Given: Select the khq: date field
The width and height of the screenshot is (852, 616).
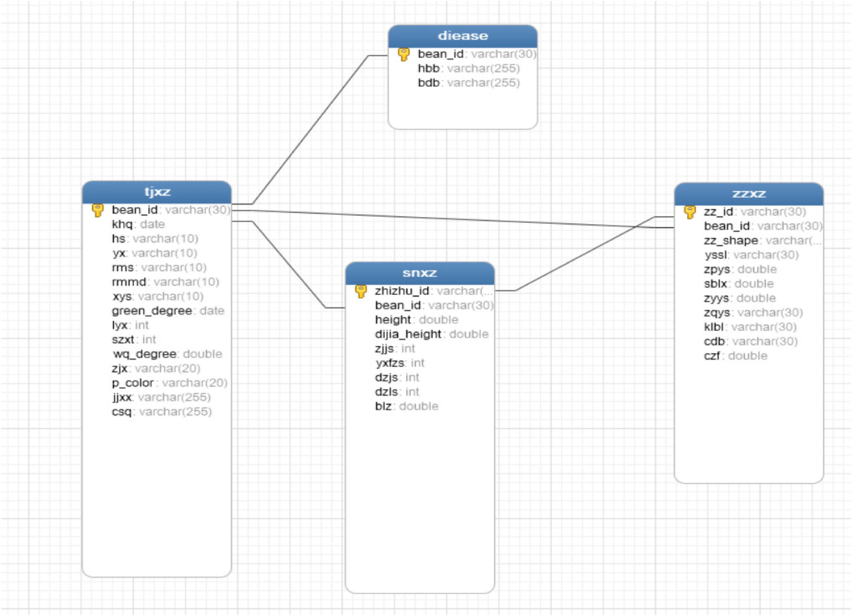Looking at the screenshot, I should pos(138,224).
